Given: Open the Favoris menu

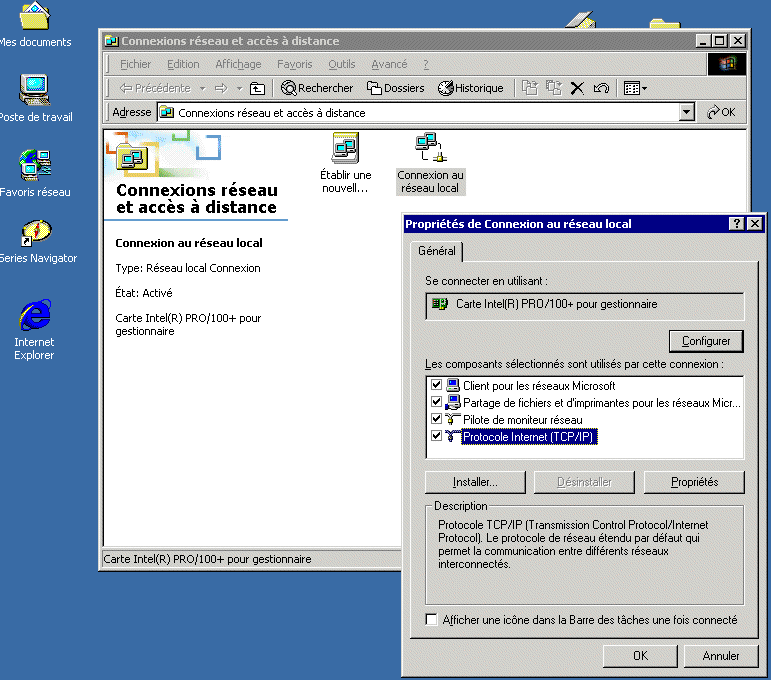Looking at the screenshot, I should coord(295,64).
